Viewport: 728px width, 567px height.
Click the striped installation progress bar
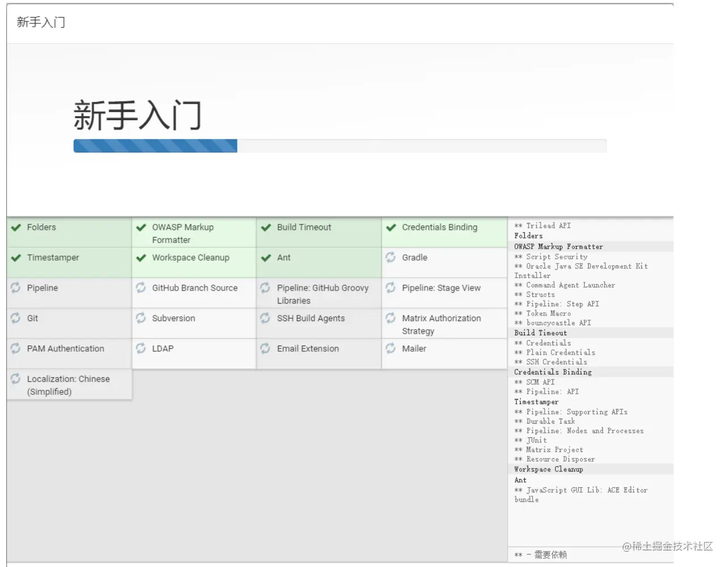340,146
